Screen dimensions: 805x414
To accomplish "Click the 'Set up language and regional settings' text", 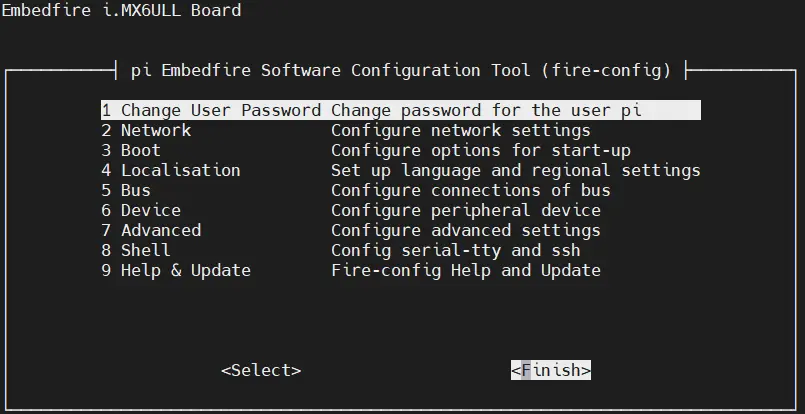I will pyautogui.click(x=515, y=171).
